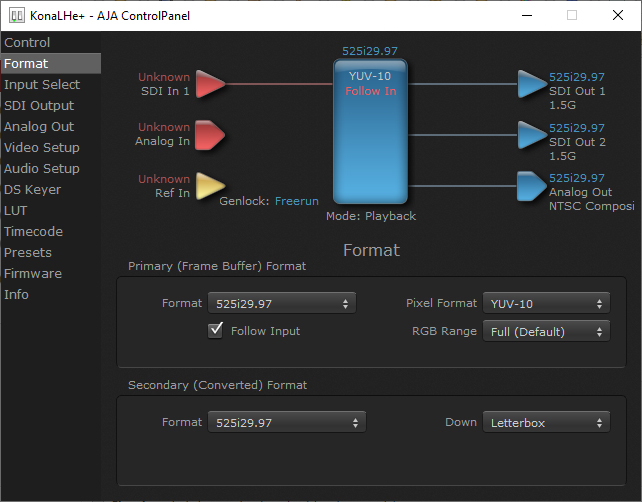The image size is (642, 502).
Task: Click the red Analog In input icon
Action: point(210,135)
